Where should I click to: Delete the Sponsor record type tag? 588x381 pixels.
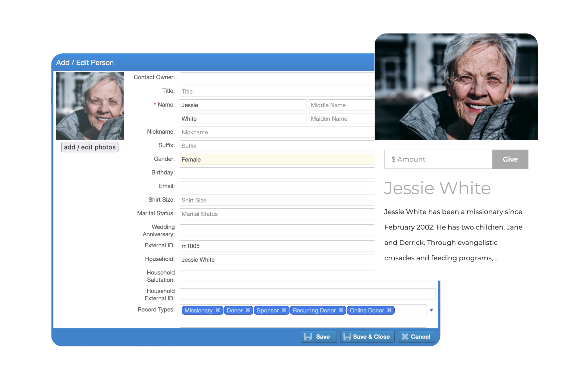click(x=284, y=310)
